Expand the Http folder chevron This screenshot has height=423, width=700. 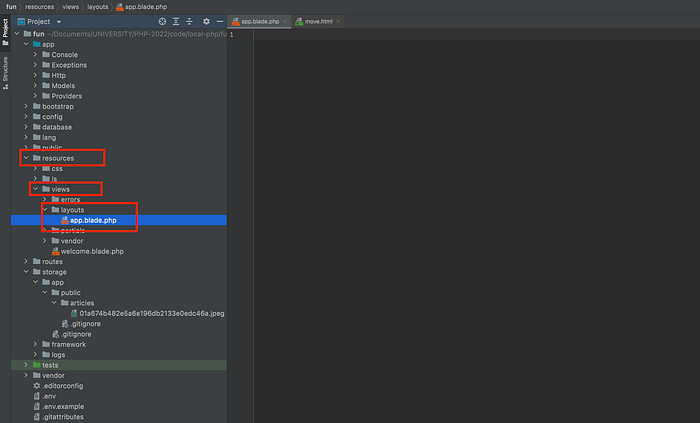[x=36, y=75]
